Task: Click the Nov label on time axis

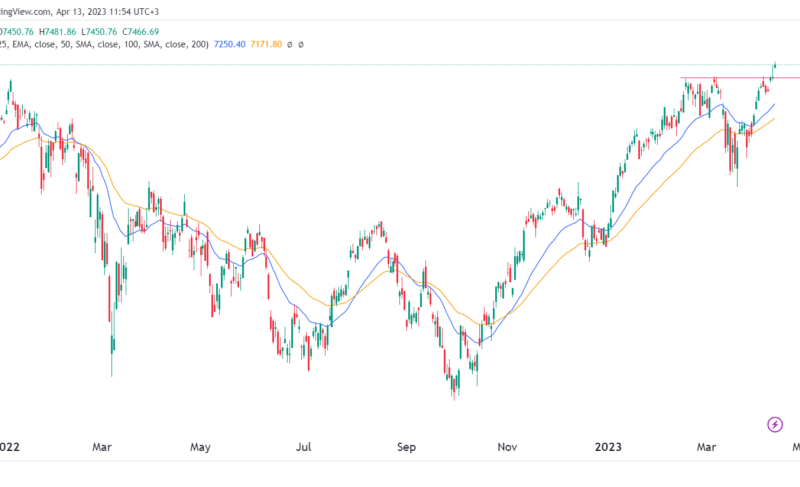Action: [x=507, y=447]
